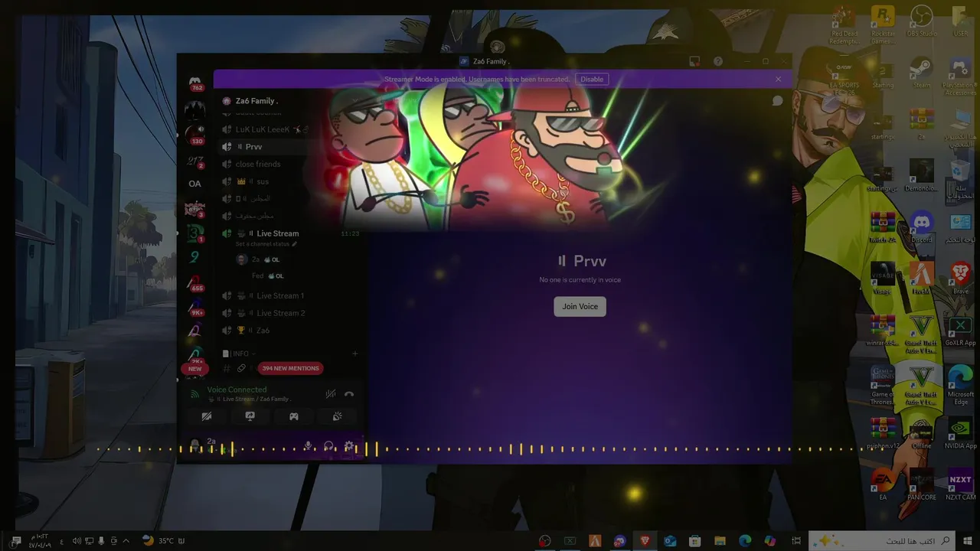Image resolution: width=980 pixels, height=551 pixels.
Task: Turn on camera in voice panel
Action: pos(207,416)
